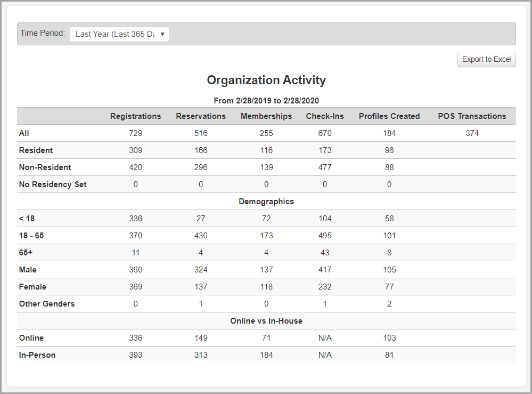Open the Time Period dropdown
The width and height of the screenshot is (532, 394).
click(x=119, y=34)
